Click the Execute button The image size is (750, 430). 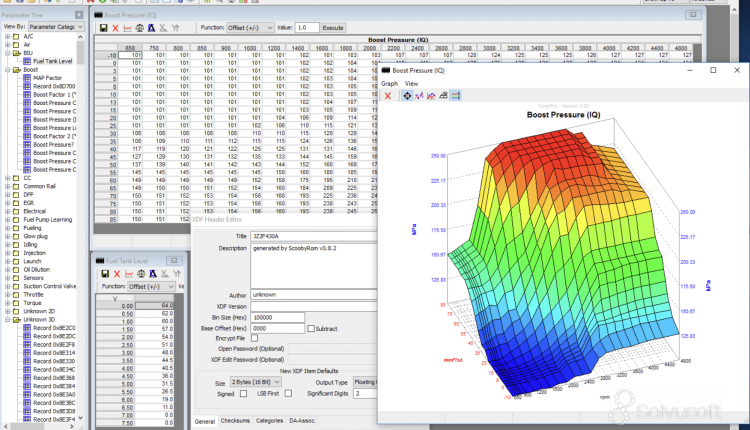333,28
